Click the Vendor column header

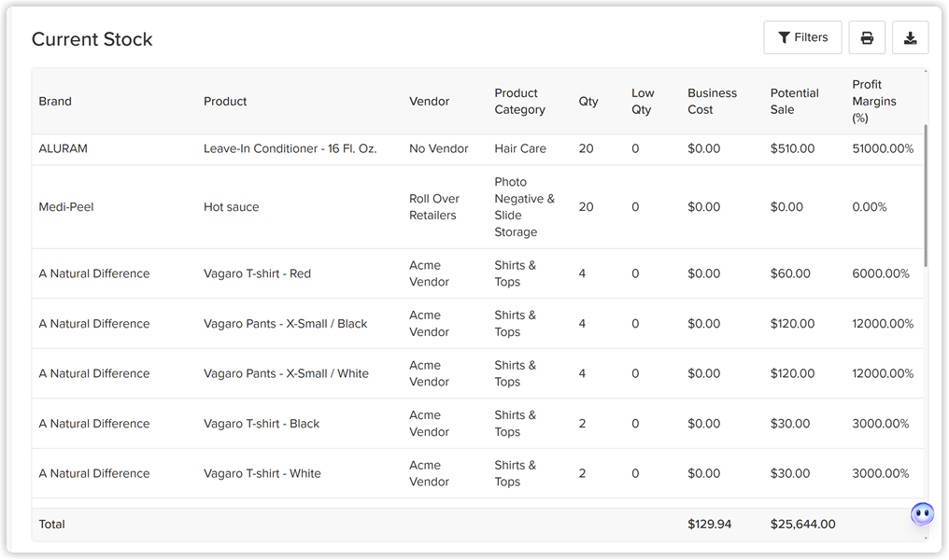tap(429, 101)
